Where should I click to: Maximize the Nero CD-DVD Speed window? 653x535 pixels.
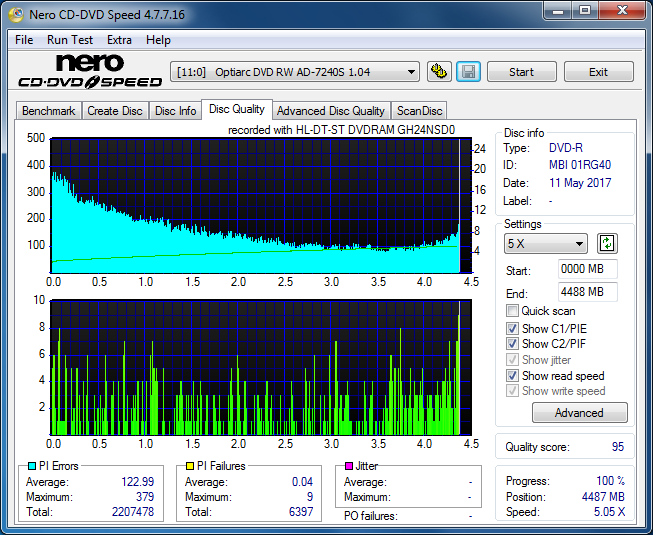(x=585, y=11)
